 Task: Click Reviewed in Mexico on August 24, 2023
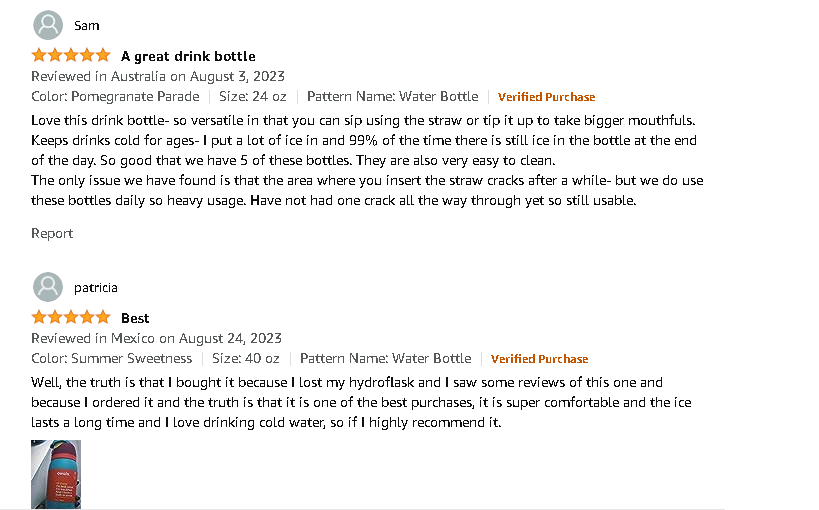point(156,338)
